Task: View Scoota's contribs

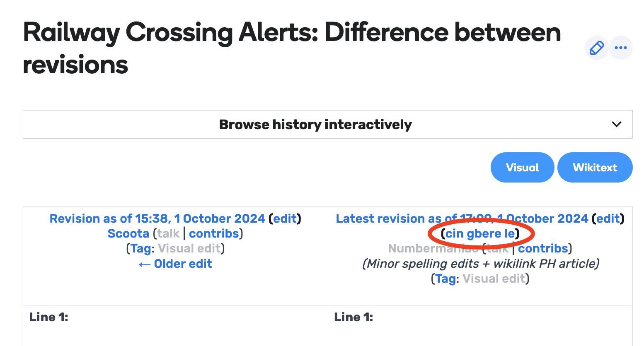Action: coord(214,233)
